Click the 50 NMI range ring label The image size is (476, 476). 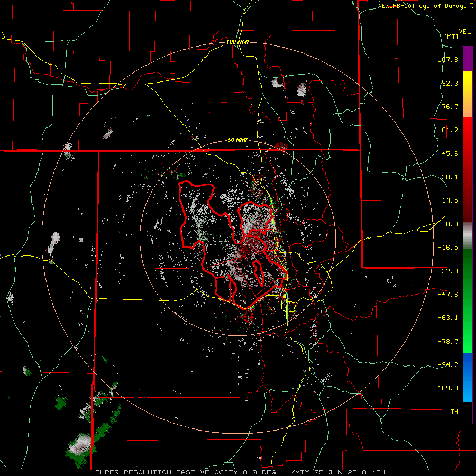(x=237, y=140)
